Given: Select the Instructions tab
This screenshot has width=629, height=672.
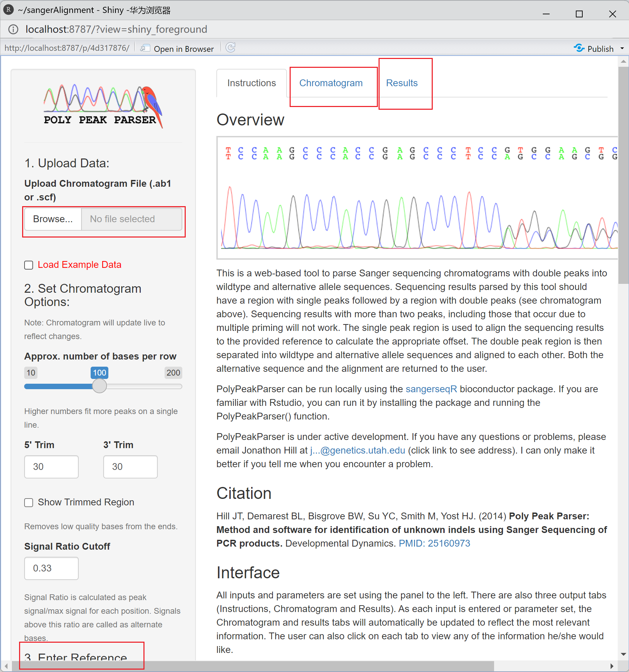Looking at the screenshot, I should 251,83.
